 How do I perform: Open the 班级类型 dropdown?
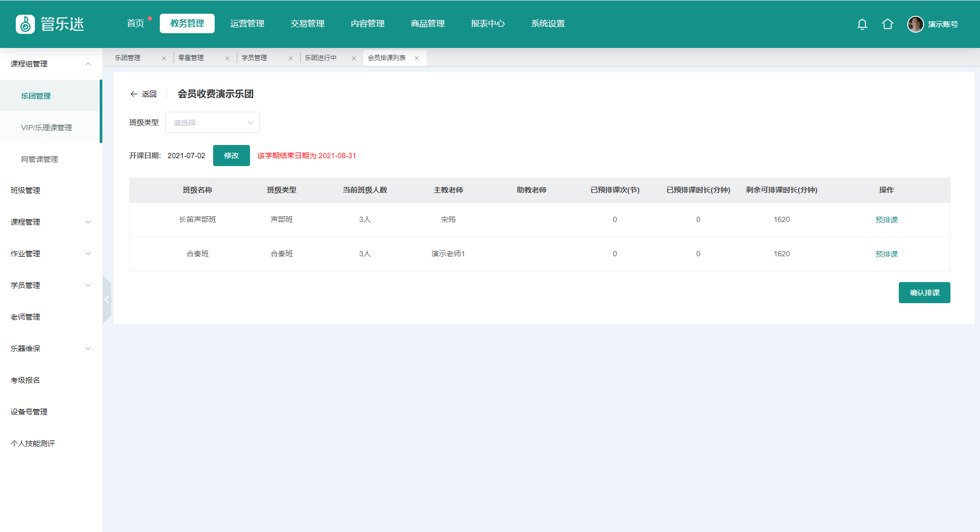point(212,123)
